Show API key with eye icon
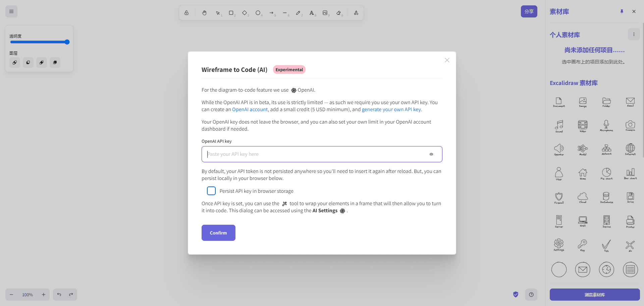 [431, 154]
